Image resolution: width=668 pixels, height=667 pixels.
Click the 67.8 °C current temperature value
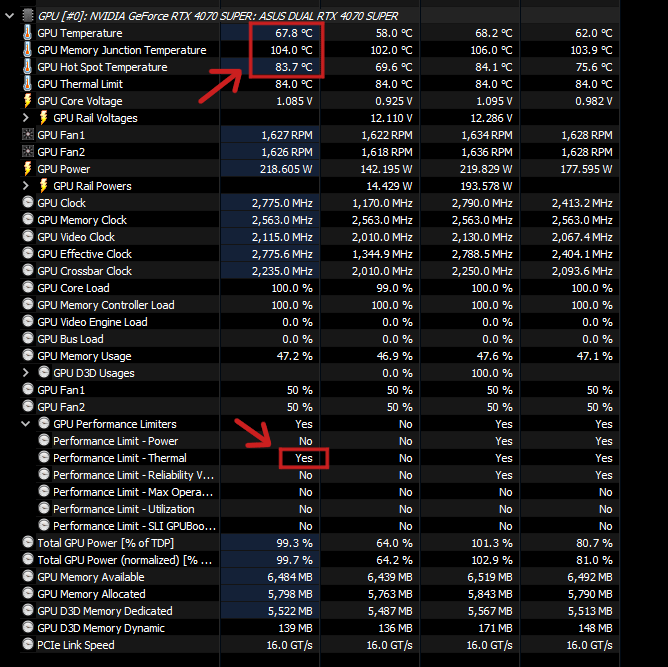click(294, 33)
